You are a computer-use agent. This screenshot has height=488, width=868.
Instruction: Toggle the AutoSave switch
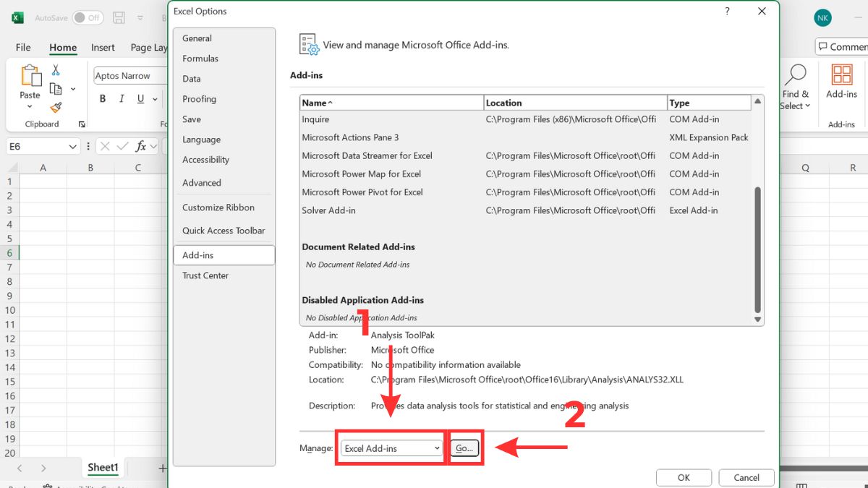[88, 17]
